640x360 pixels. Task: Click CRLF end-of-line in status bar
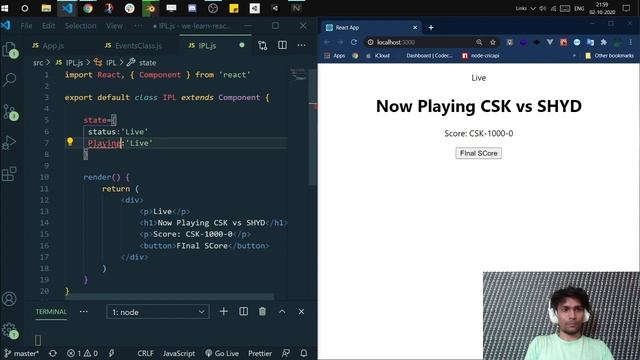pos(145,353)
